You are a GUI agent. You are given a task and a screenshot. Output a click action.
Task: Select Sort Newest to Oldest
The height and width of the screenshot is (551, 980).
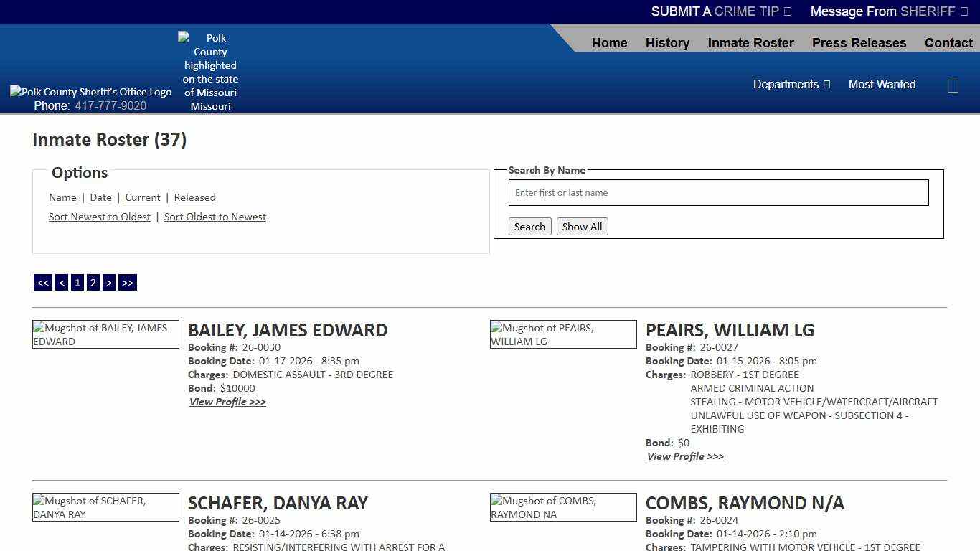(x=99, y=217)
